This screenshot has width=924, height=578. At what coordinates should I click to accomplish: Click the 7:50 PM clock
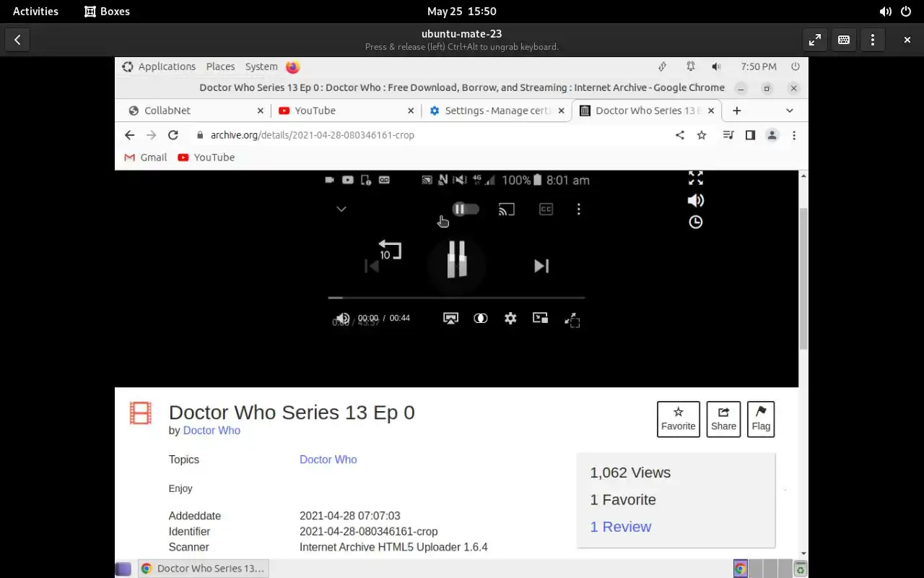pos(759,66)
